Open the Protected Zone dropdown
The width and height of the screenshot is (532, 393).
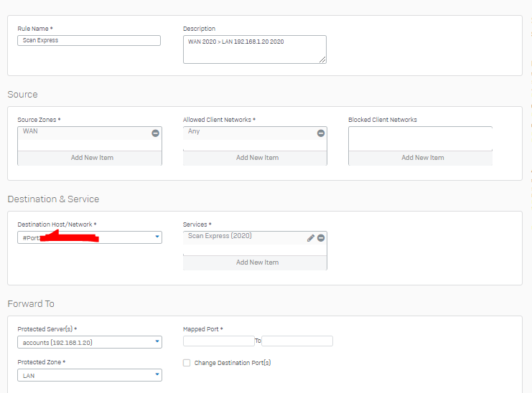click(157, 375)
